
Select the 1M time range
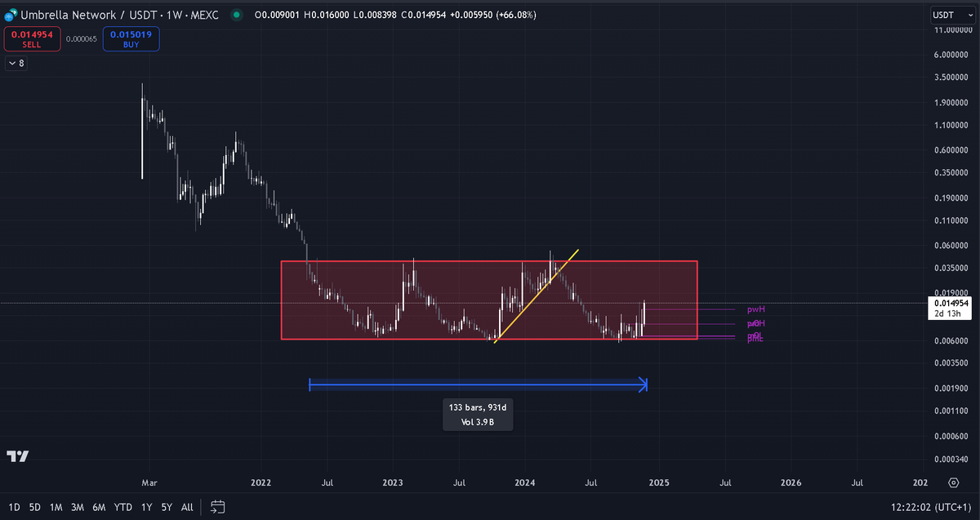pyautogui.click(x=56, y=507)
